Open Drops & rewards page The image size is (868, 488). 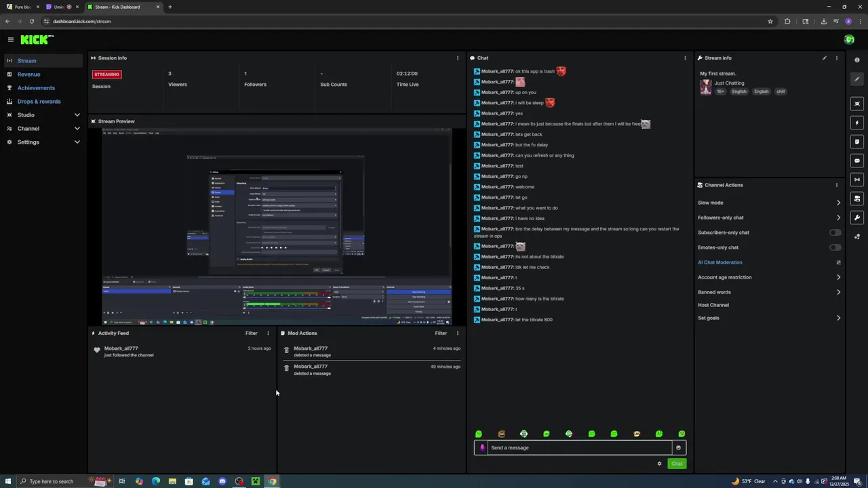[x=39, y=102]
